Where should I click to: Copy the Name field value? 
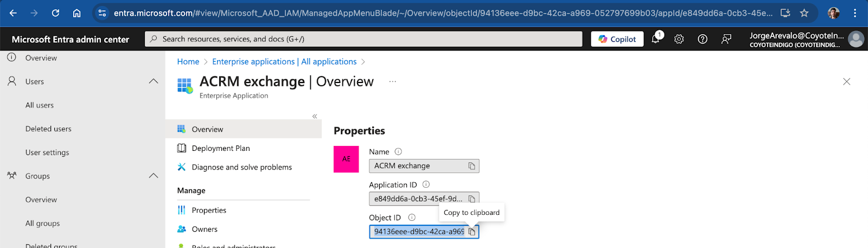[x=472, y=166]
